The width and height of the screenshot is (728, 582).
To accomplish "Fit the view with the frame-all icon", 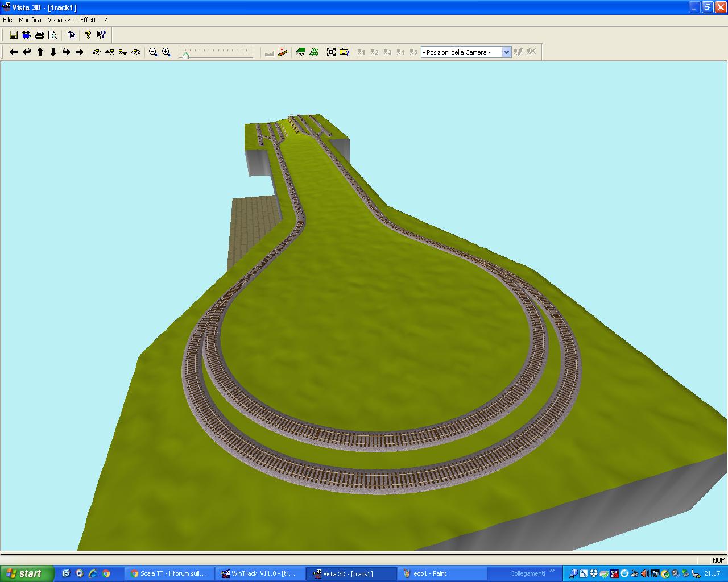I will point(331,52).
